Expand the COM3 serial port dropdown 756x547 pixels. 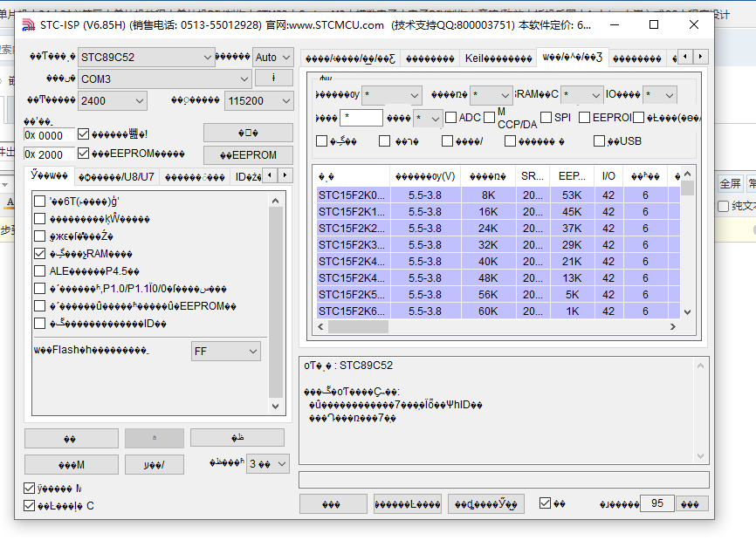[x=164, y=79]
